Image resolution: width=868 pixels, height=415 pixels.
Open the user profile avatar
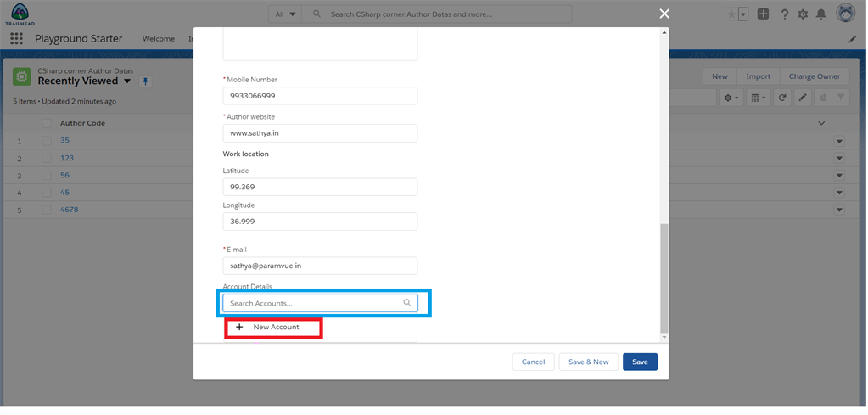point(846,14)
